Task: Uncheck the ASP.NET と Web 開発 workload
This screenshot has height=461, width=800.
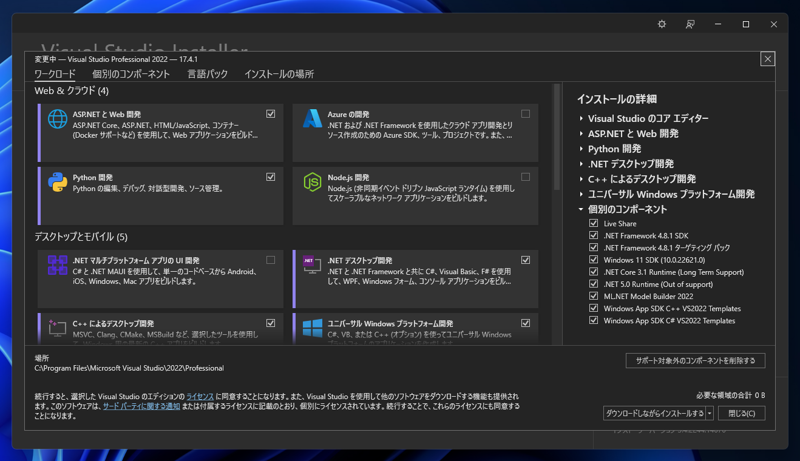Action: [x=270, y=114]
